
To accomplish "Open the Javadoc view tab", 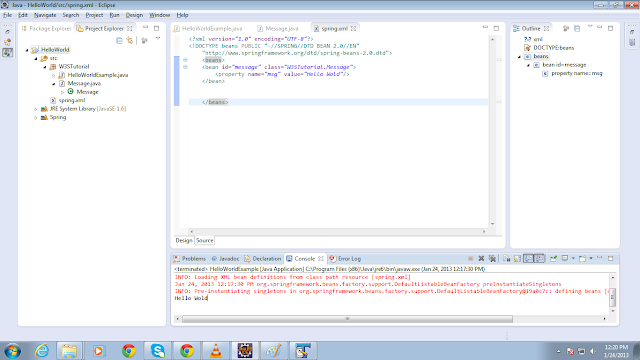I will click(x=225, y=259).
